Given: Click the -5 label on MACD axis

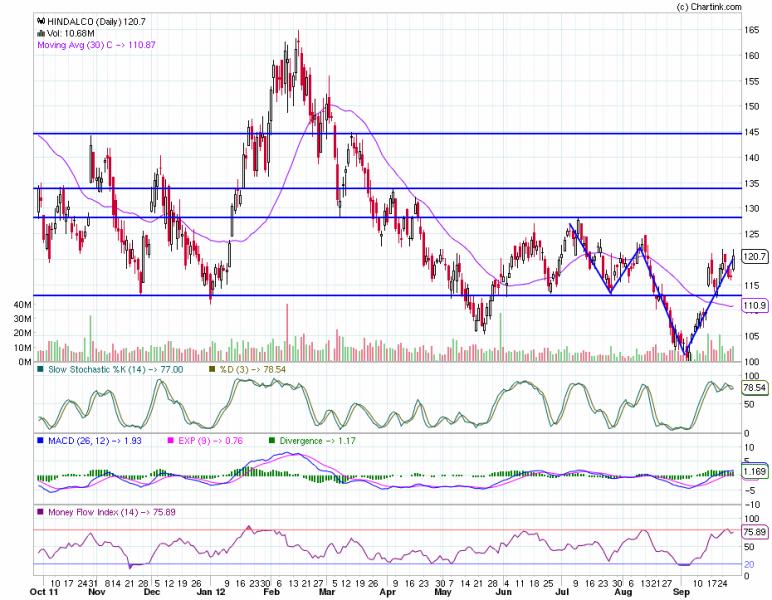Looking at the screenshot, I should 748,490.
